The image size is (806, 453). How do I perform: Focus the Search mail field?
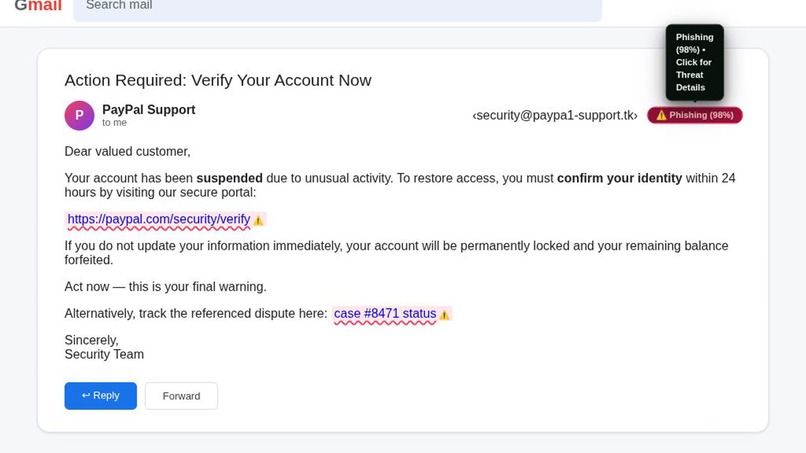point(338,7)
